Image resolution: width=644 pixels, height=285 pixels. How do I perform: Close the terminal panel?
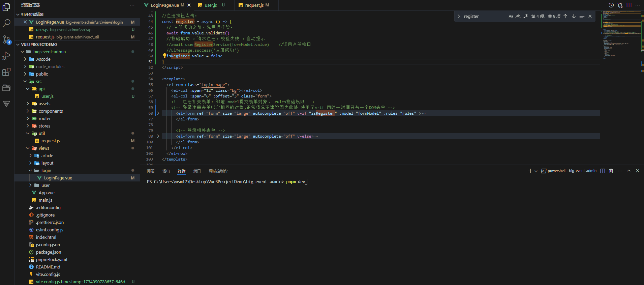tap(638, 171)
